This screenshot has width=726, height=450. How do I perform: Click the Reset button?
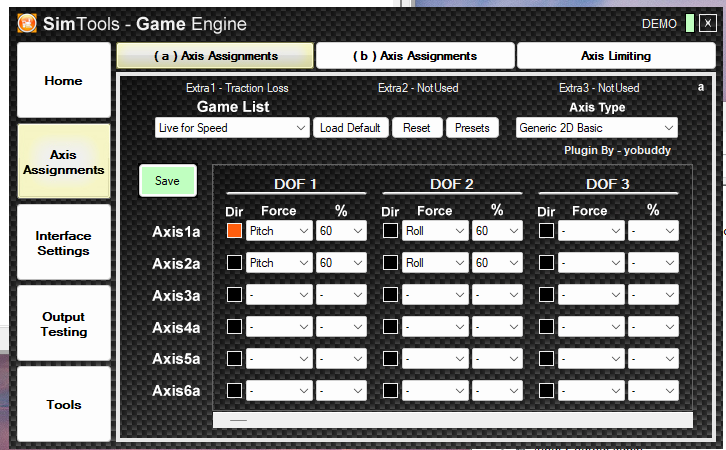click(x=416, y=128)
